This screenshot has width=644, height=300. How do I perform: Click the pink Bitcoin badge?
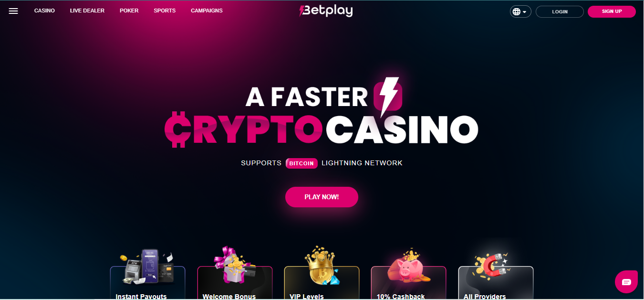click(301, 163)
